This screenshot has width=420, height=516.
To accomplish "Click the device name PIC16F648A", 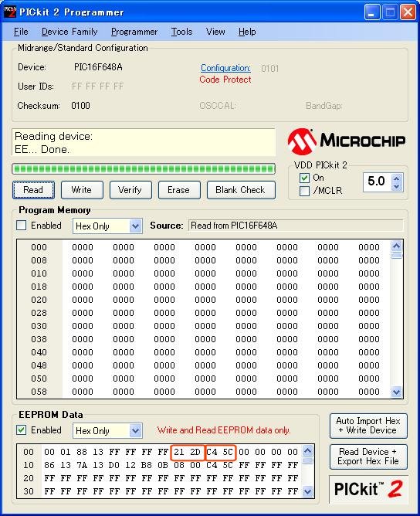I will pos(98,67).
